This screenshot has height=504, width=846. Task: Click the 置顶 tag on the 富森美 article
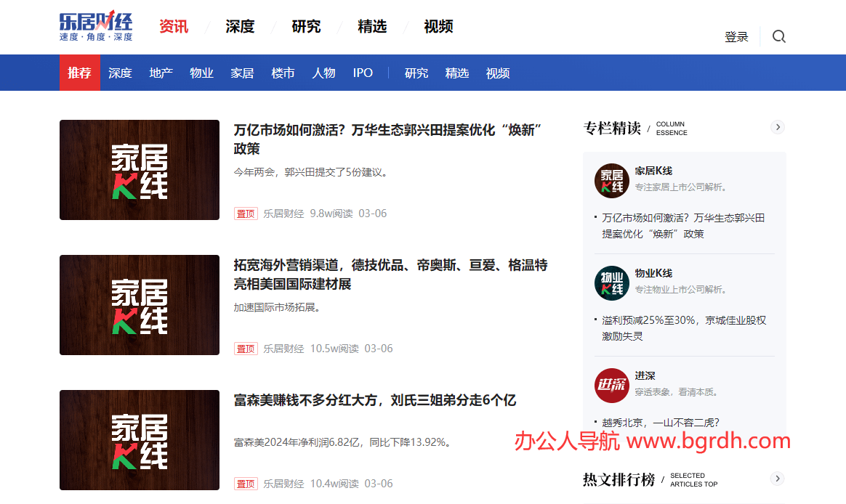coord(246,484)
